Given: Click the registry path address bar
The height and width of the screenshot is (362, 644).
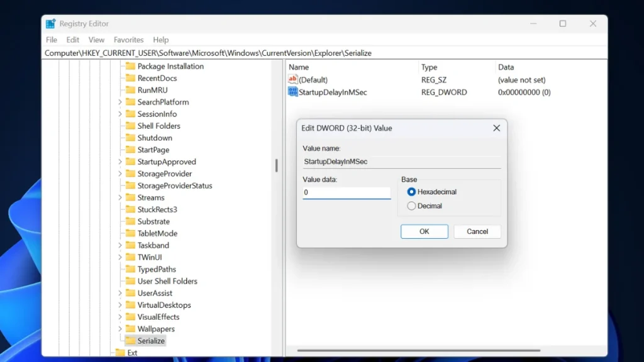Looking at the screenshot, I should pos(325,53).
